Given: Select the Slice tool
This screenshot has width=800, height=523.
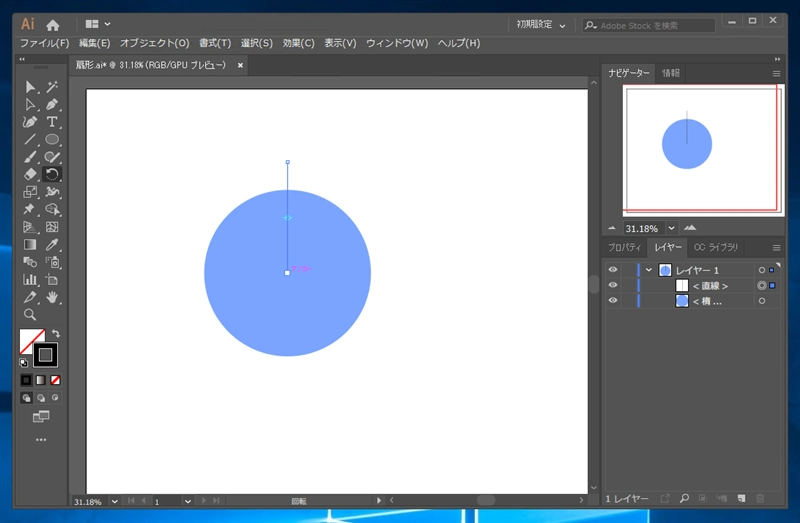Looking at the screenshot, I should point(30,297).
